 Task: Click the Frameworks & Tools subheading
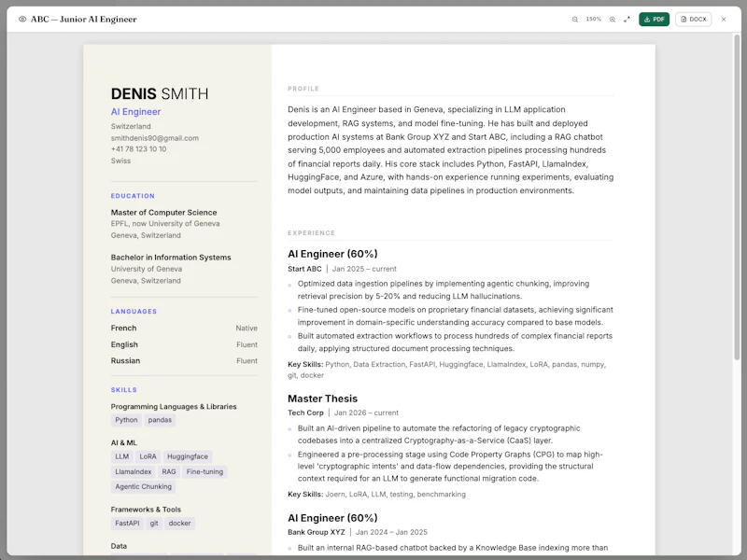[146, 510]
